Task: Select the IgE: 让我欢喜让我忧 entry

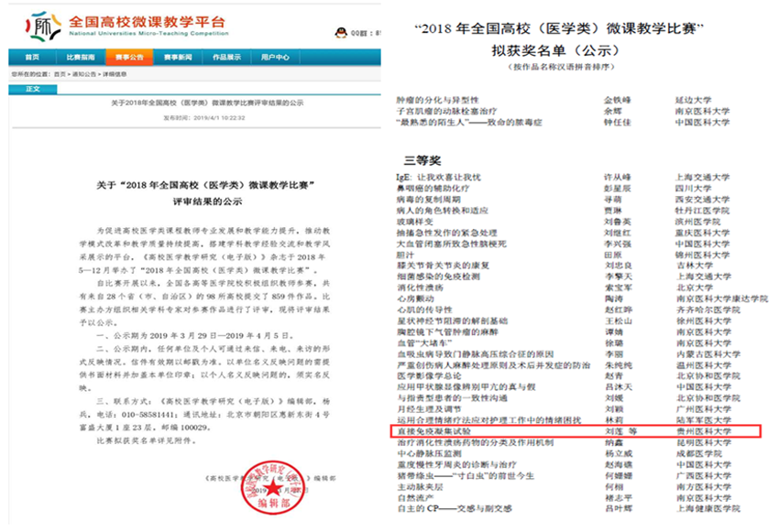Action: click(438, 177)
